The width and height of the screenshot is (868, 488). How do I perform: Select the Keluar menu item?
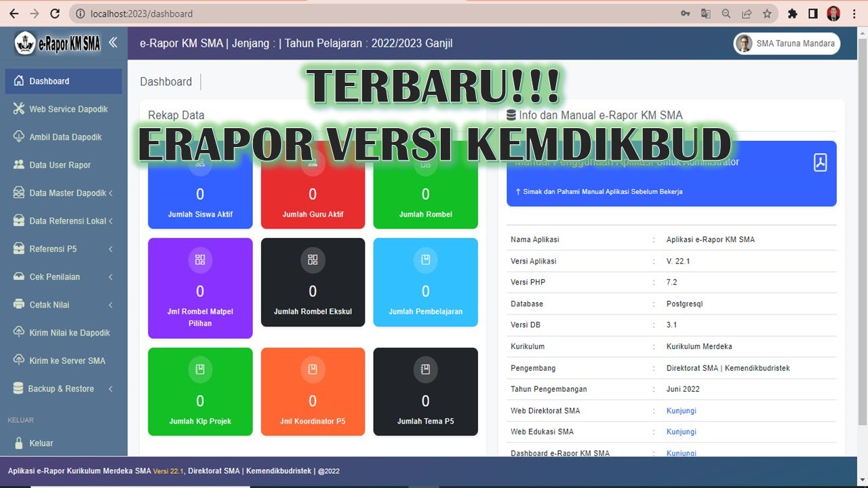(x=64, y=443)
